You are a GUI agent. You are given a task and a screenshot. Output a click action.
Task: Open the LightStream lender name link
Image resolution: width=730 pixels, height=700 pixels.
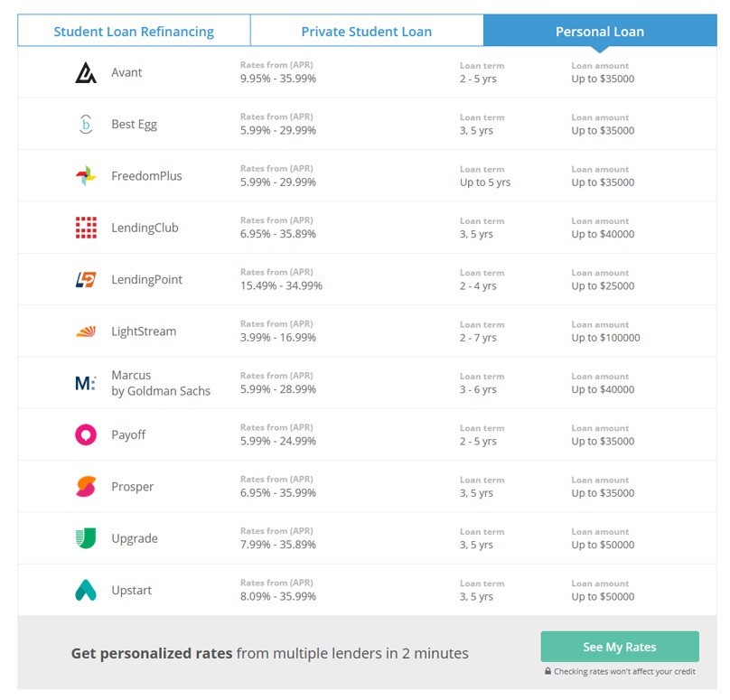click(x=144, y=331)
